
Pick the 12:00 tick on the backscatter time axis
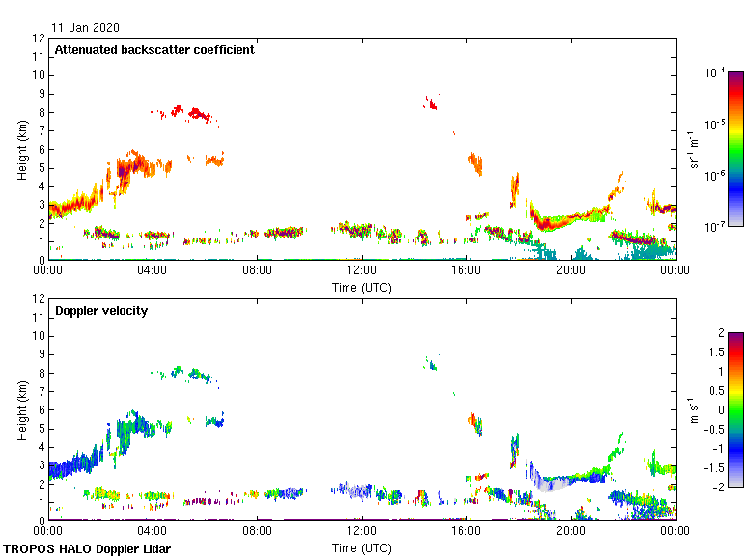(x=362, y=261)
